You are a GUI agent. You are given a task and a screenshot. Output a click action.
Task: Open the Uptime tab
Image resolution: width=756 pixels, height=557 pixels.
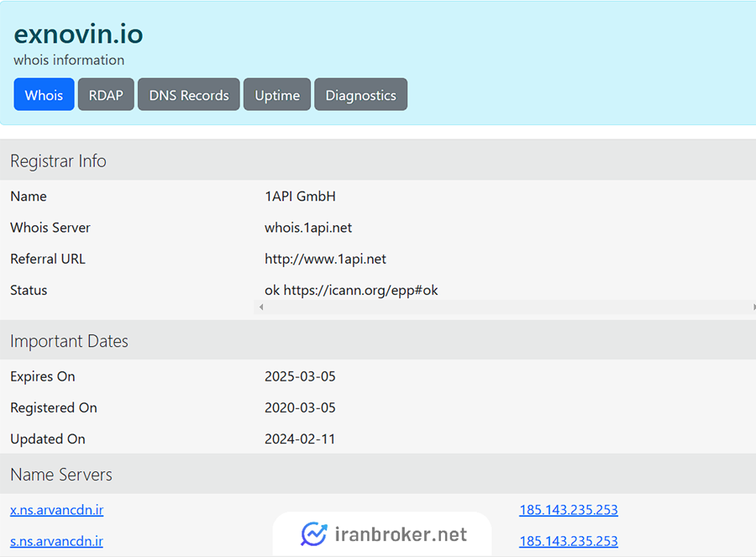tap(277, 95)
